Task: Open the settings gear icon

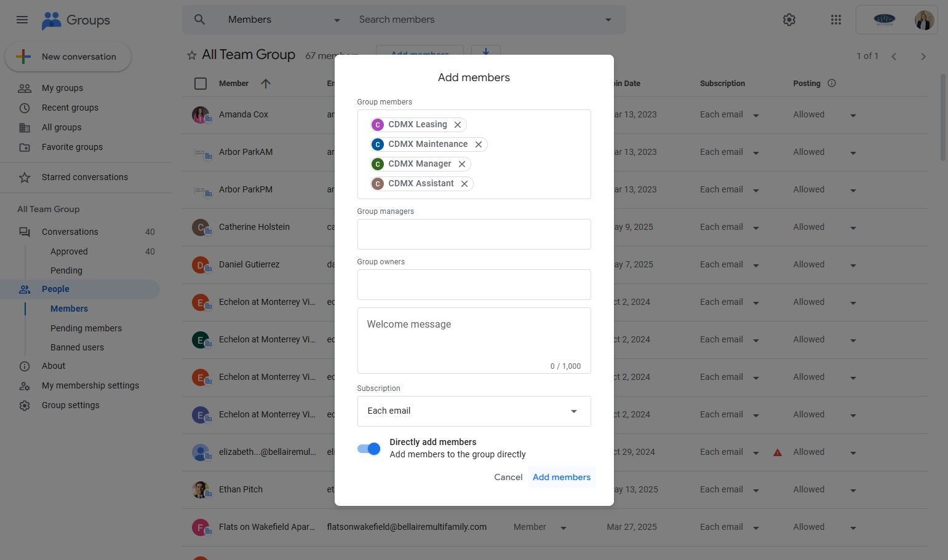Action: coord(789,20)
